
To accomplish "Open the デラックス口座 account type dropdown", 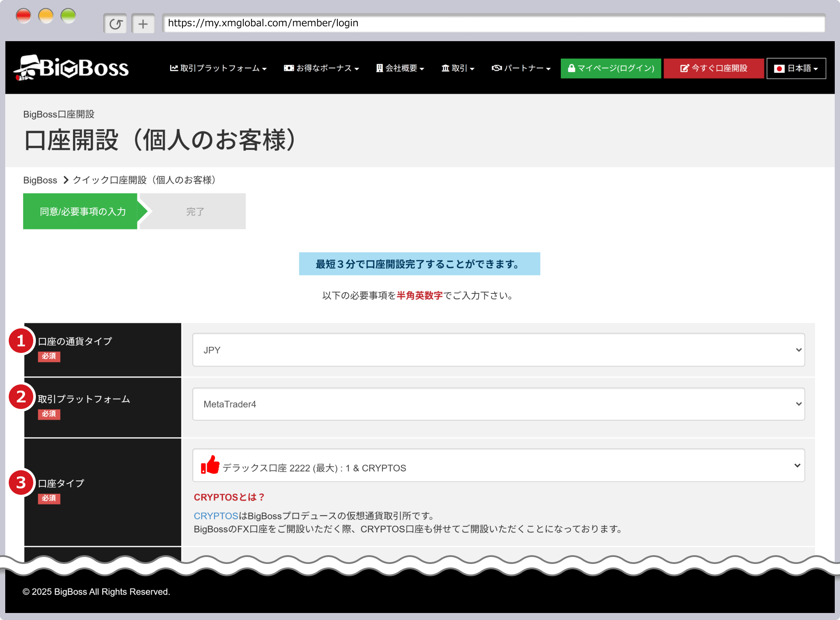I will [499, 465].
